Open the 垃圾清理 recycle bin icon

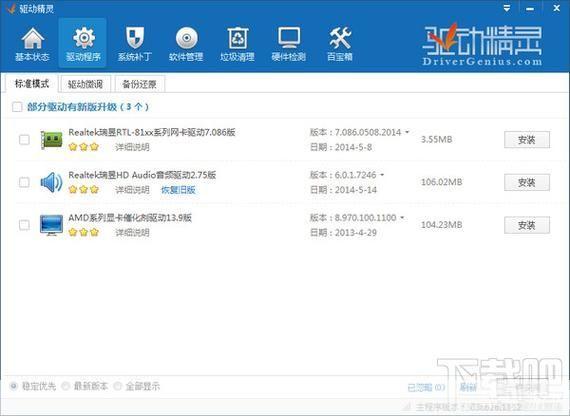pyautogui.click(x=237, y=44)
